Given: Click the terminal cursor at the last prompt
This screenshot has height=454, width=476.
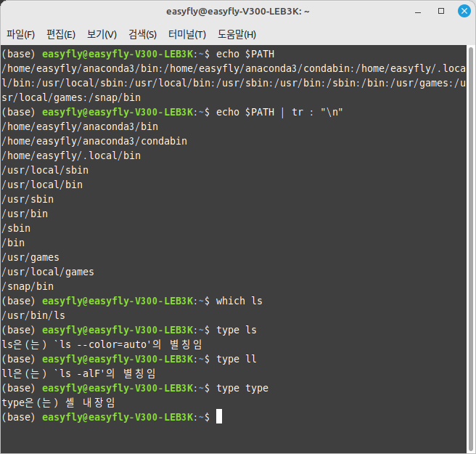Looking at the screenshot, I should click(219, 417).
